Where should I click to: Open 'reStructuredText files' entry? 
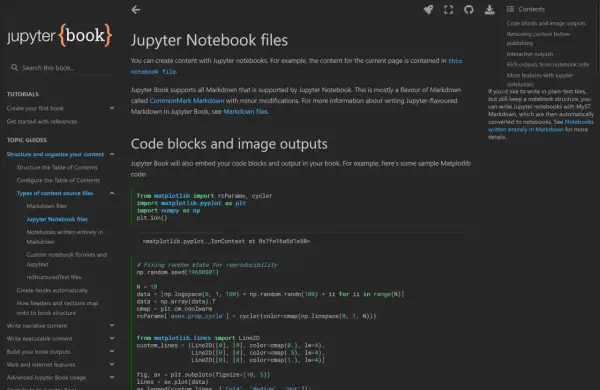click(x=54, y=277)
